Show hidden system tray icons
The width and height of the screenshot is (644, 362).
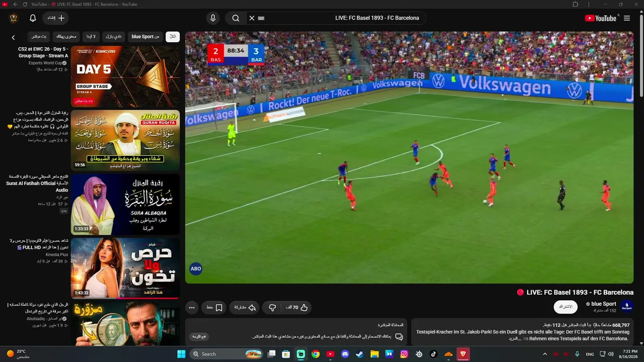tap(545, 354)
